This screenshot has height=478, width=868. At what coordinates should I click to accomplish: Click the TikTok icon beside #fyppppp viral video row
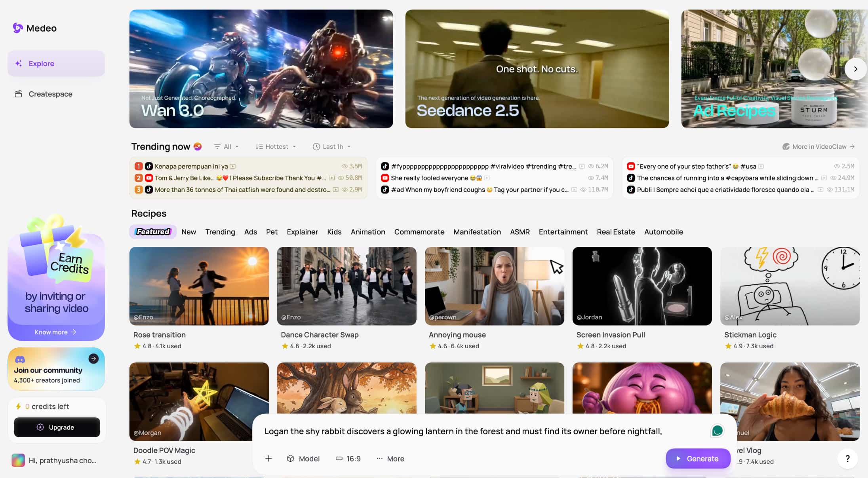coord(385,166)
